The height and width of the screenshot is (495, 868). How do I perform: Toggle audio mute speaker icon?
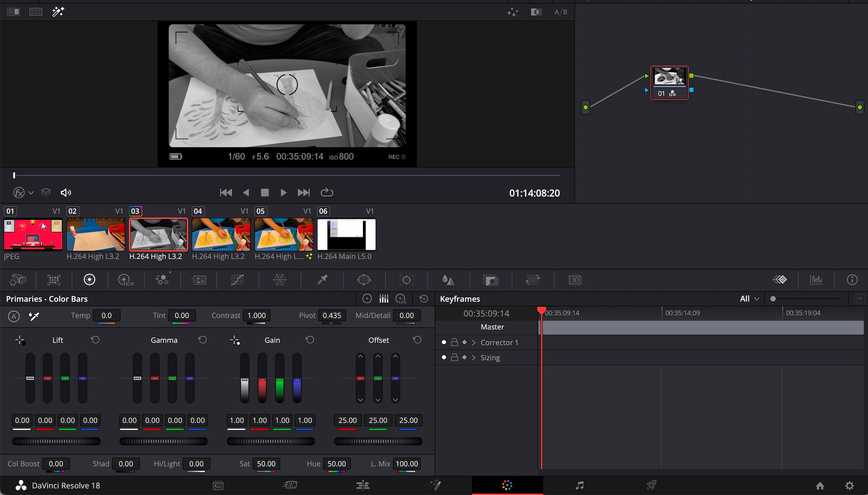(66, 193)
